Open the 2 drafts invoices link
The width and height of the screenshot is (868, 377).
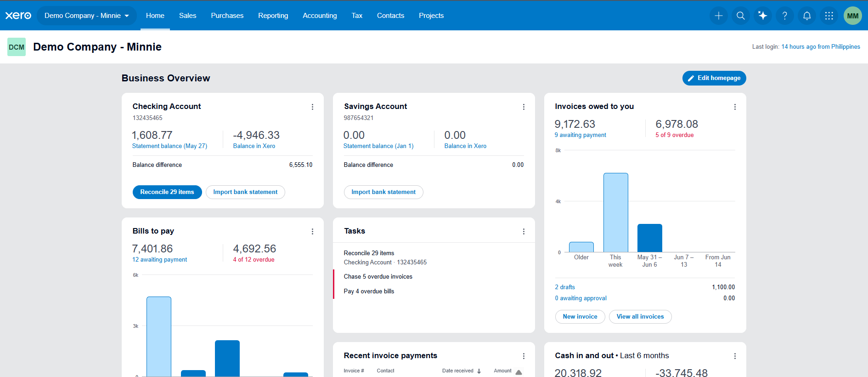point(565,287)
